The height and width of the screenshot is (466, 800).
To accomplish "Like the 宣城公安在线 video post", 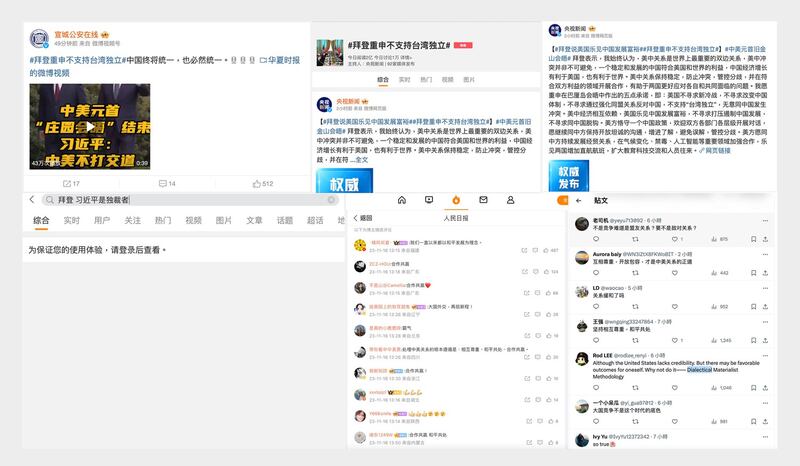I will (262, 184).
